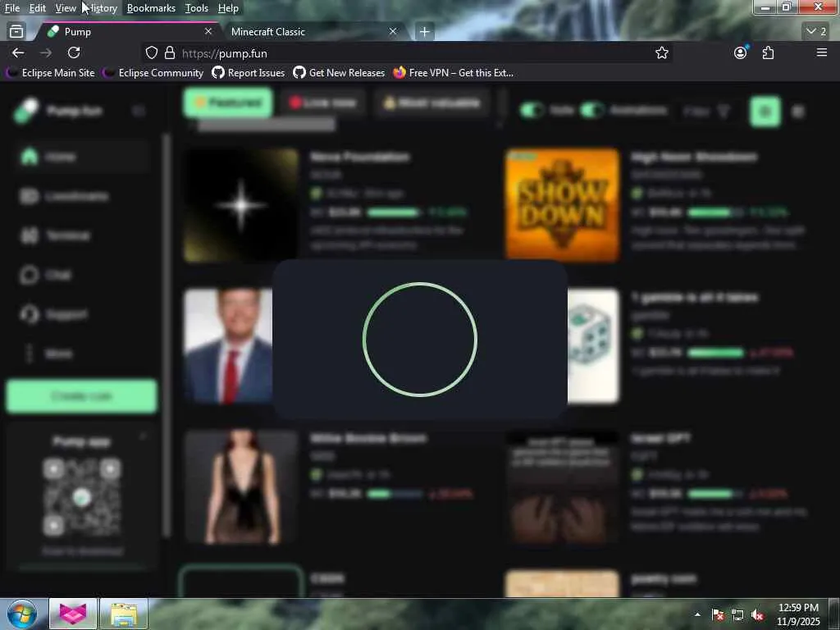
Task: Open the hamburger application menu
Action: pos(822,52)
